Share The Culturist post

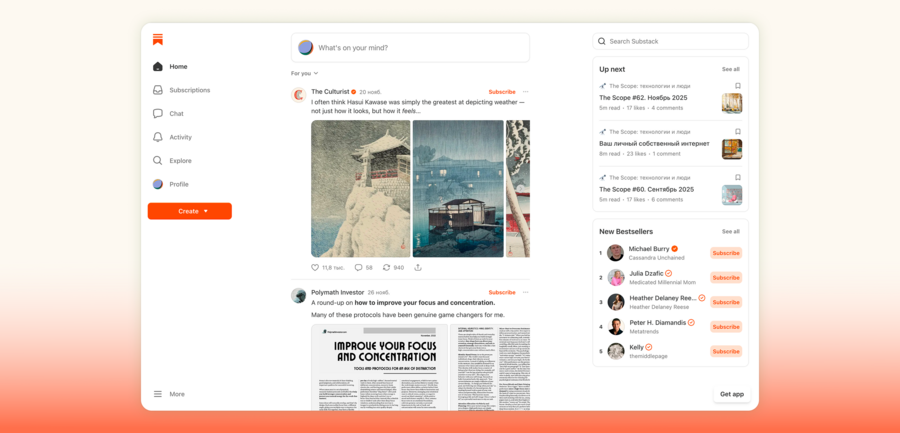(x=418, y=268)
